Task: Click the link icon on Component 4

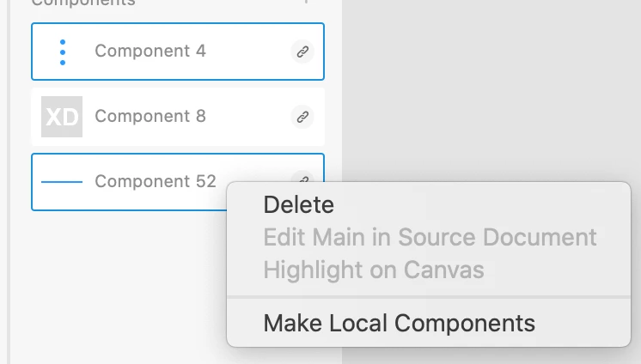Action: (x=302, y=52)
